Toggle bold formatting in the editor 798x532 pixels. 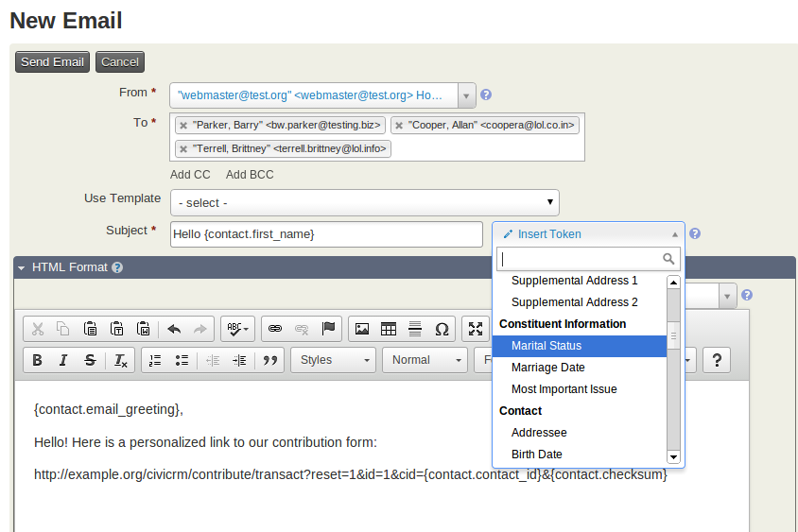coord(37,360)
